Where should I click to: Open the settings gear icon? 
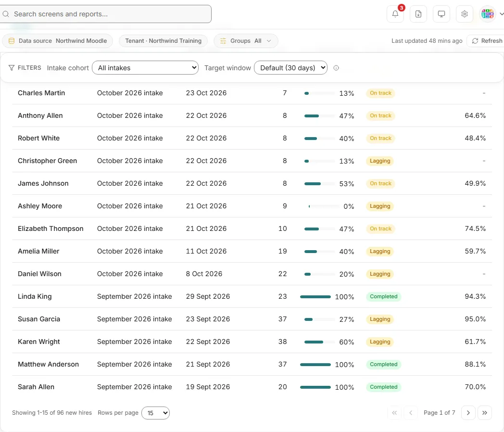click(465, 14)
